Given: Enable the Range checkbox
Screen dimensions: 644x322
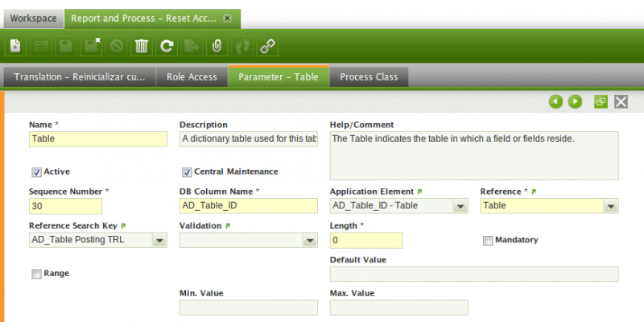Looking at the screenshot, I should [x=36, y=274].
